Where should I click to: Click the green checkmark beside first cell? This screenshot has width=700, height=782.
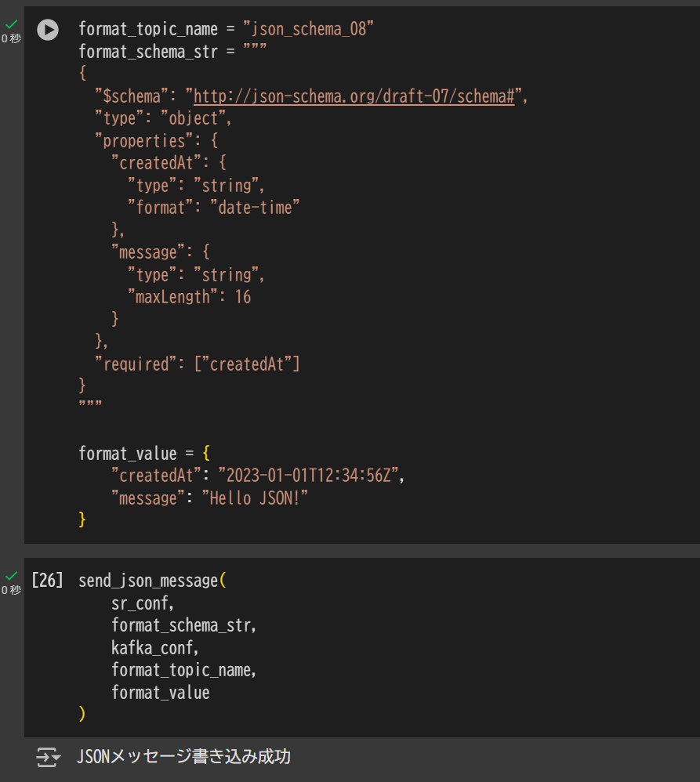point(12,24)
